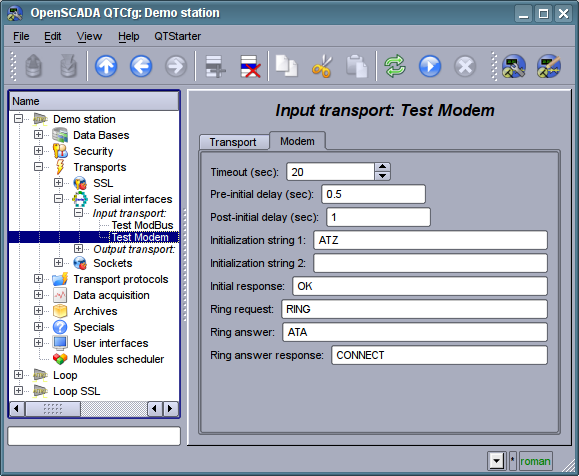Click the tree filter input below the tree
Screen dimensions: 579x476
click(94, 436)
